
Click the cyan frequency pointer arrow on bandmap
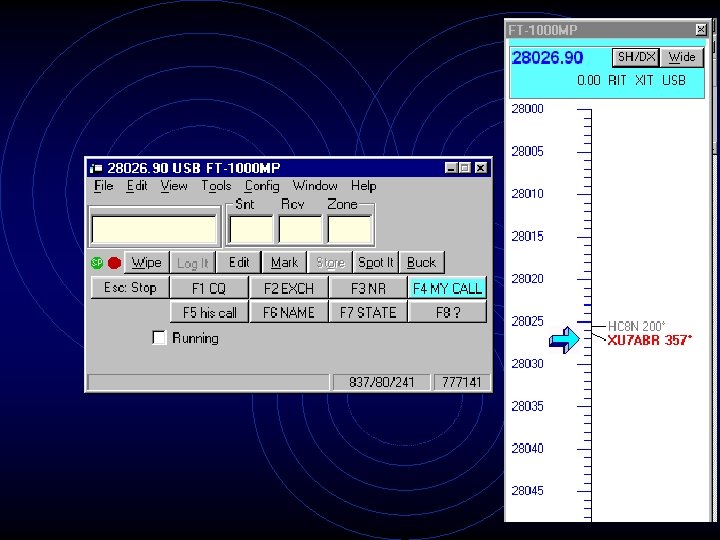564,340
